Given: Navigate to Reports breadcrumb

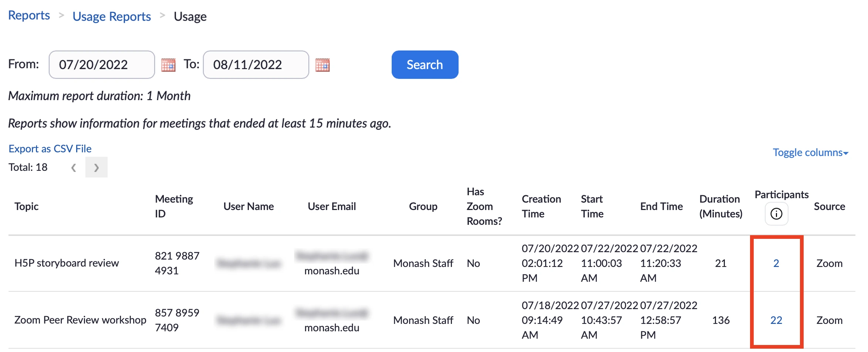Looking at the screenshot, I should 29,16.
